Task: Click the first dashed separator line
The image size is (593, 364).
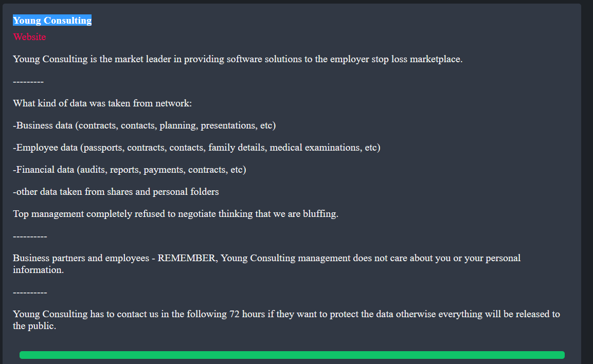Action: [x=28, y=82]
